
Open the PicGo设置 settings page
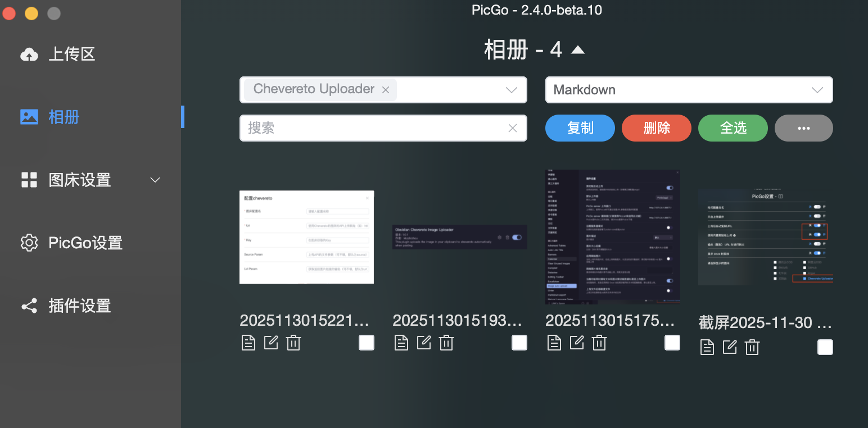tap(85, 243)
